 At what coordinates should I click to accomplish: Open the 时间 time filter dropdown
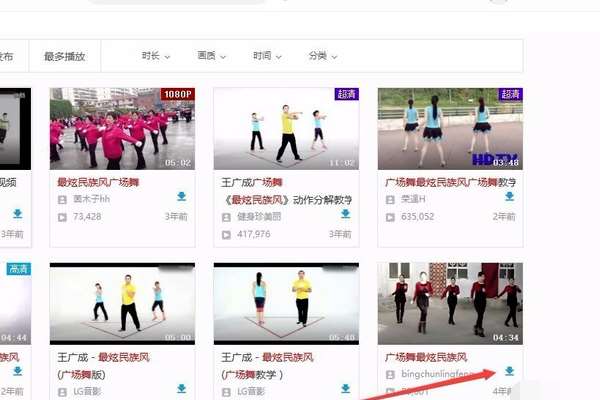coord(267,56)
